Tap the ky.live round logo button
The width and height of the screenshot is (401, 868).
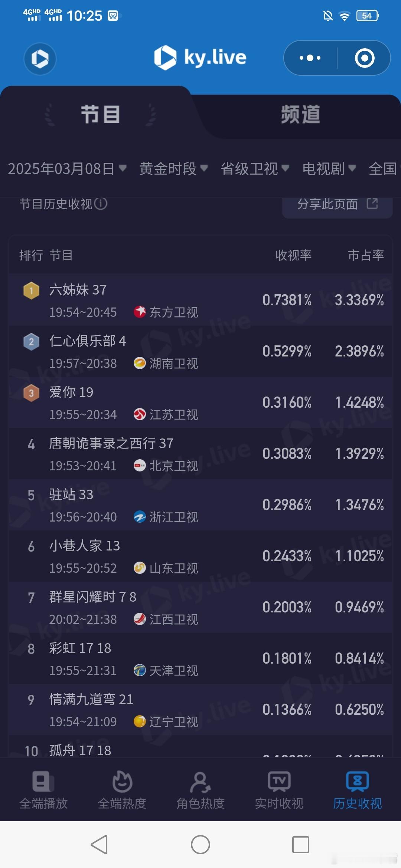pos(40,59)
